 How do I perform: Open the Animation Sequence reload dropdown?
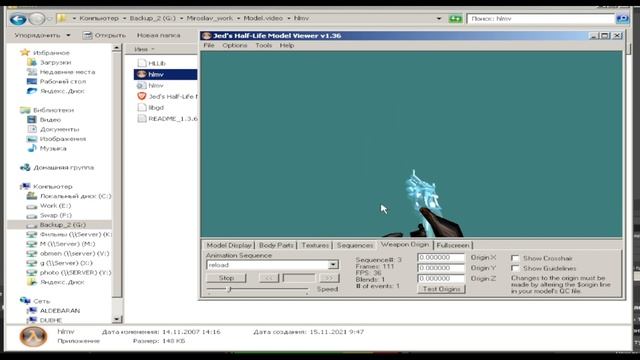click(x=333, y=265)
